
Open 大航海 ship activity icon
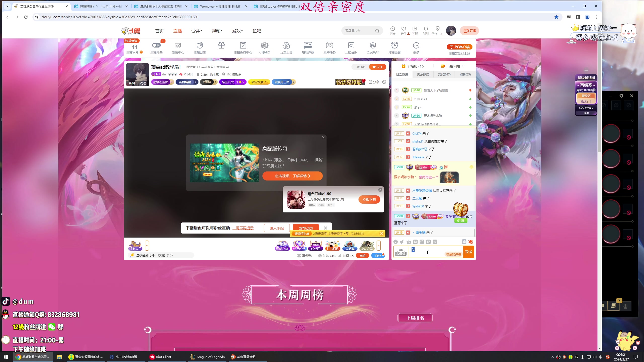point(350,246)
